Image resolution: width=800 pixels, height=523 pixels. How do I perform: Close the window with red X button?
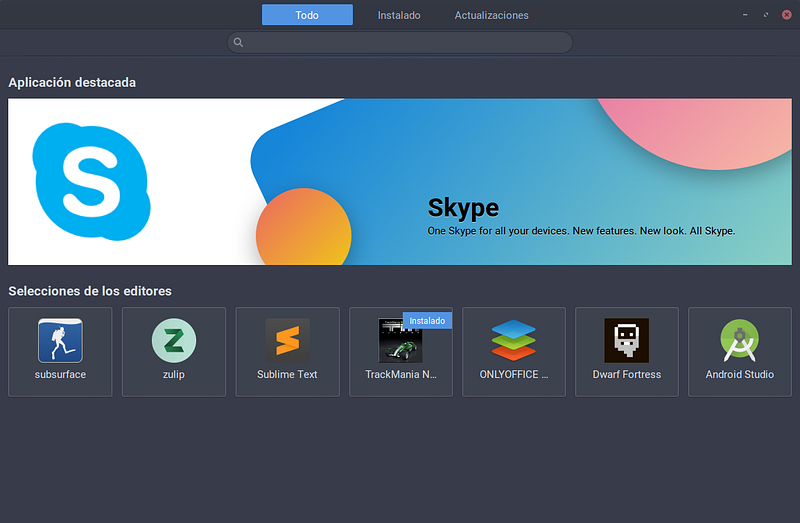pos(787,15)
